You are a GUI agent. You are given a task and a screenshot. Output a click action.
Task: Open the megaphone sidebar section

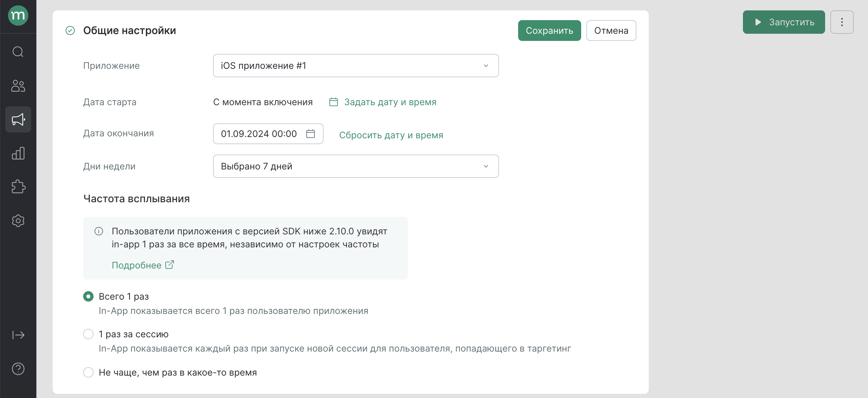click(x=18, y=119)
